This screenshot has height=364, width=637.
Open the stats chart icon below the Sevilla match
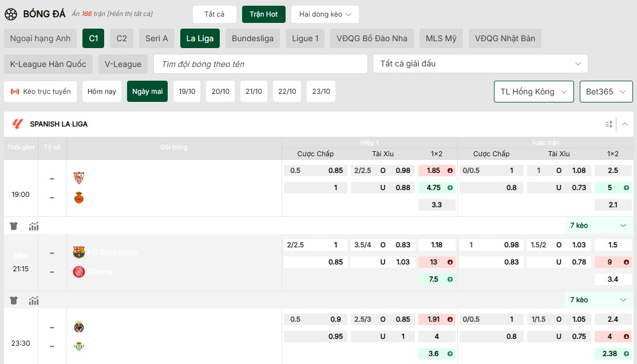(x=34, y=226)
